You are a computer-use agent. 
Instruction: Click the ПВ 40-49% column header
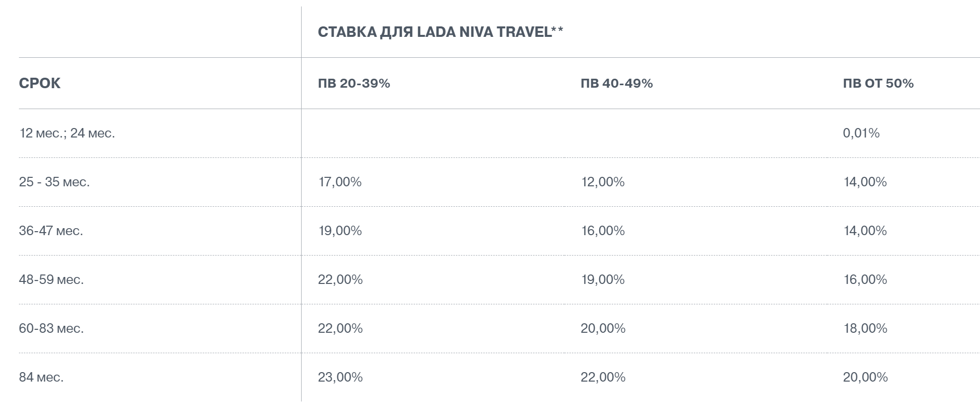click(x=617, y=83)
